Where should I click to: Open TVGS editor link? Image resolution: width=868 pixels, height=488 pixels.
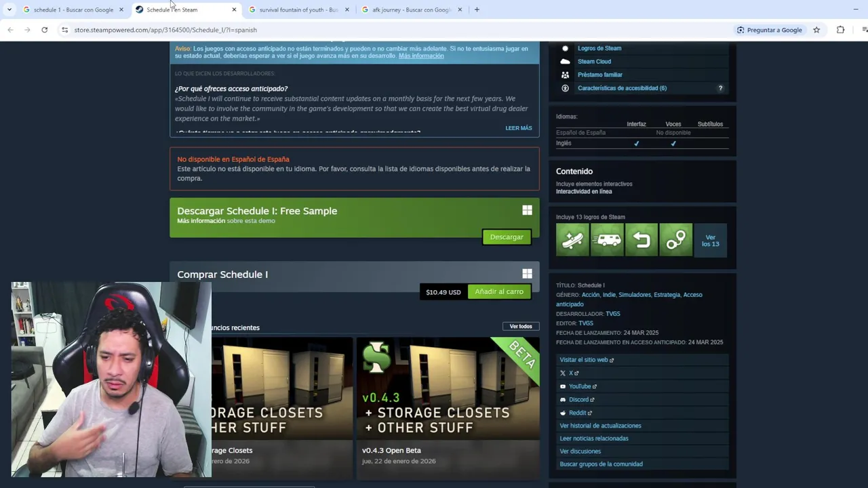click(x=585, y=323)
